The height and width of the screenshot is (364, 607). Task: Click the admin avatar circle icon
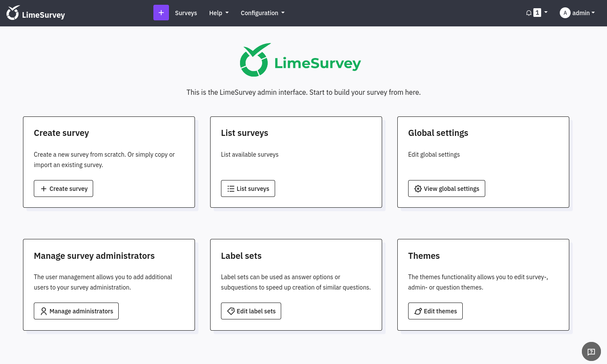[565, 13]
